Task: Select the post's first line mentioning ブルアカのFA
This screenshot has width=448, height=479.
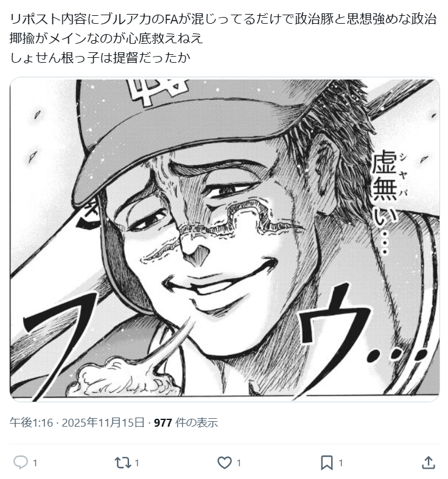Action: coord(223,19)
